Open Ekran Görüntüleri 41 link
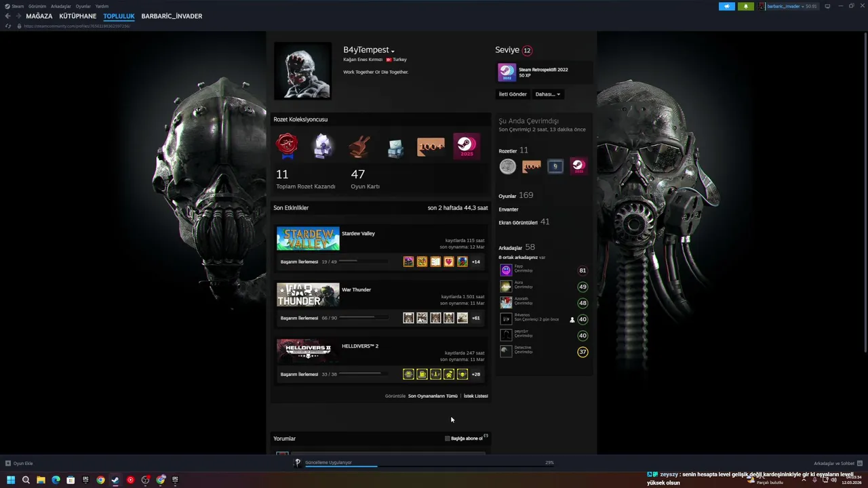 (x=524, y=222)
